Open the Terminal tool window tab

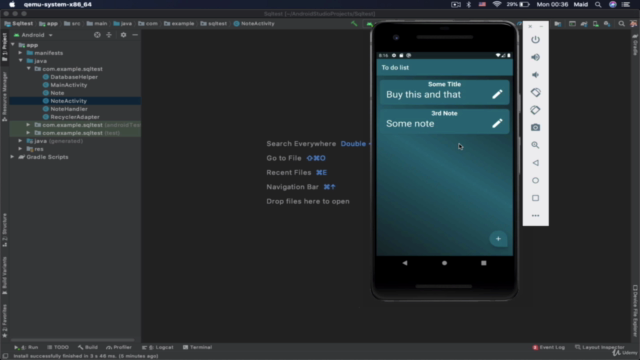click(x=198, y=347)
